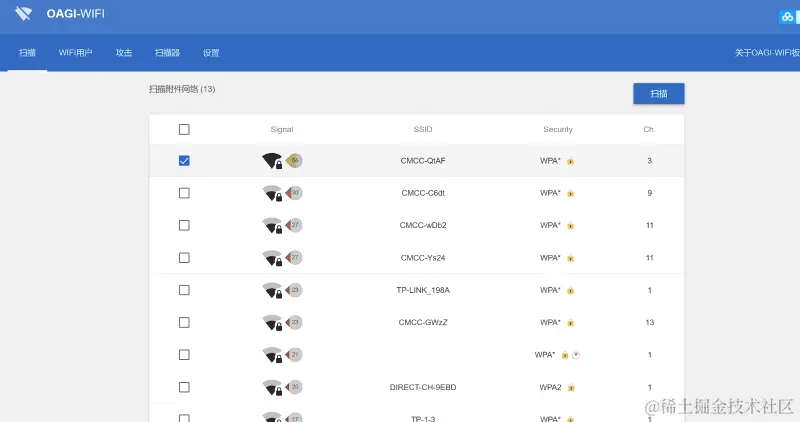The image size is (800, 422).
Task: Click channel value 13 in CMCC-GWzZ row
Action: tap(649, 322)
